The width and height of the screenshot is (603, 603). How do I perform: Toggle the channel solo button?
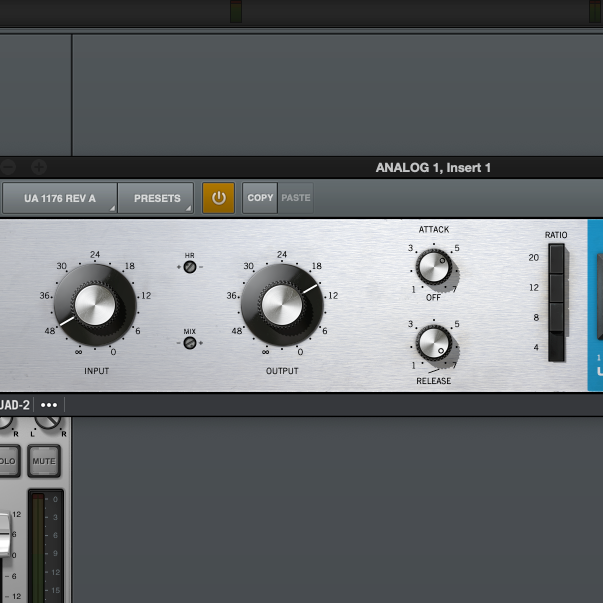coord(8,461)
